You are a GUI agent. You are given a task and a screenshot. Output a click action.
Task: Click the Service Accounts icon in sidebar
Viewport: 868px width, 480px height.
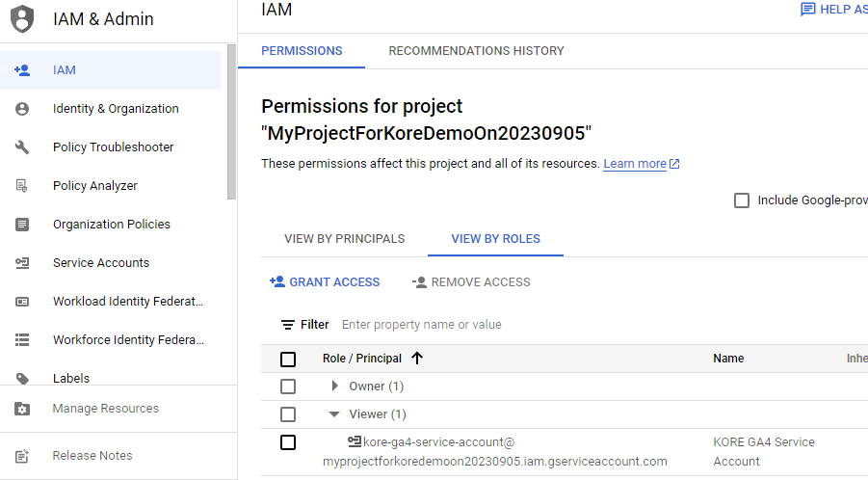22,263
